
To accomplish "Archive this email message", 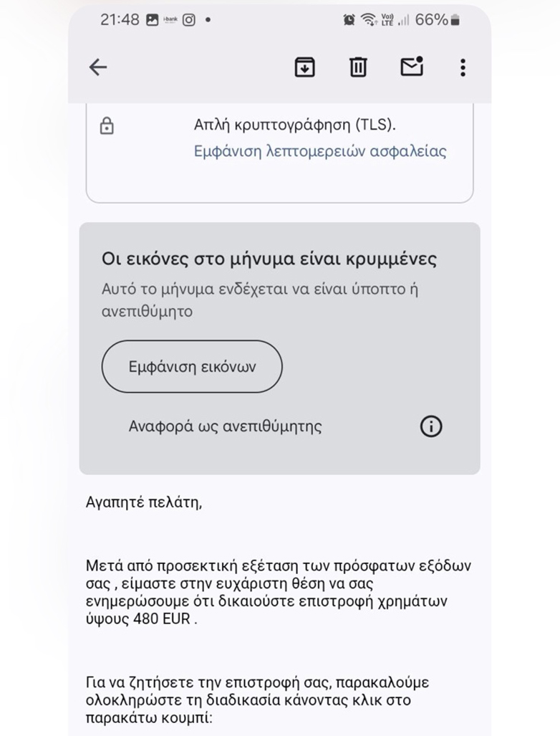I will click(305, 67).
